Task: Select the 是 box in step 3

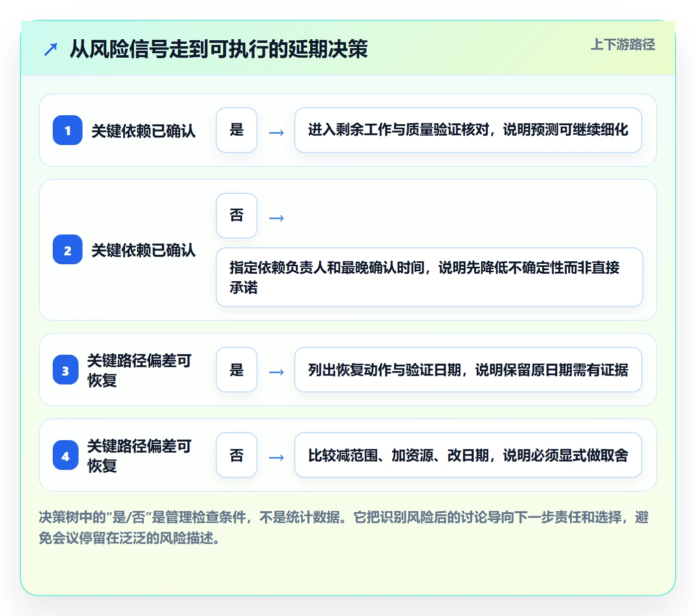Action: click(237, 370)
